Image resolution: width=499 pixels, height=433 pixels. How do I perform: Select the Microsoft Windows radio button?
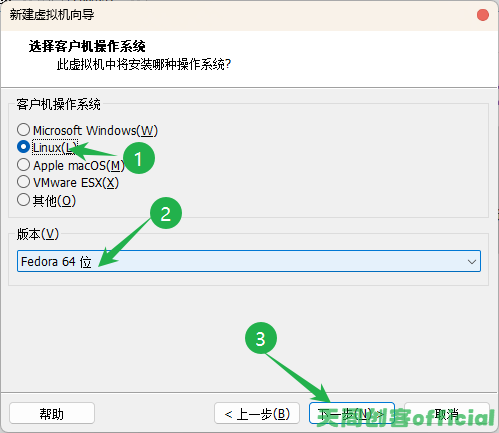coord(23,130)
